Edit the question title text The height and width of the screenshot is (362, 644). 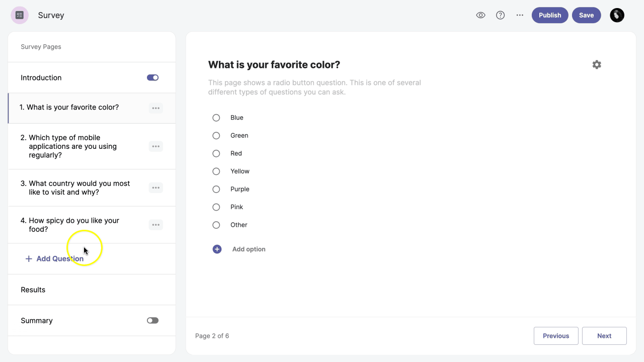[x=274, y=65]
